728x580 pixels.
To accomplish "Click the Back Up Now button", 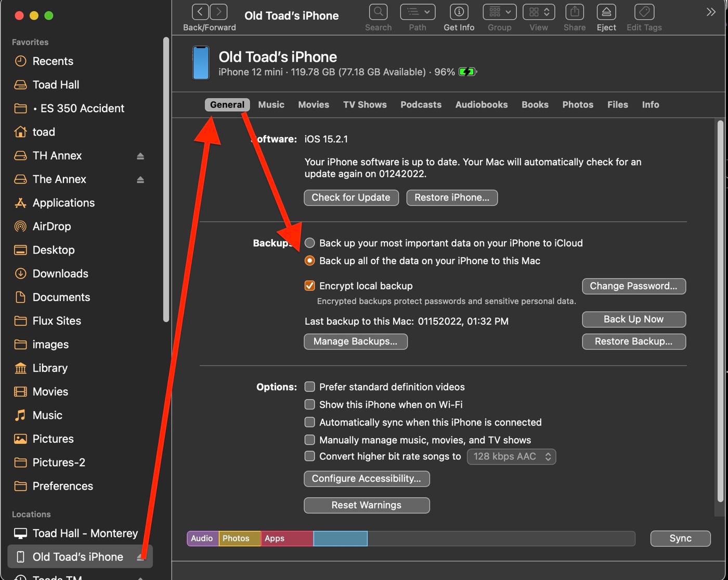I will (x=634, y=319).
